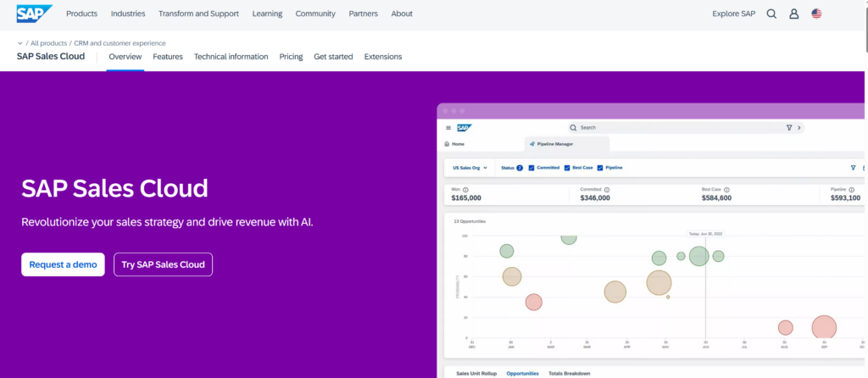Open the site search magnifier icon

pos(771,14)
